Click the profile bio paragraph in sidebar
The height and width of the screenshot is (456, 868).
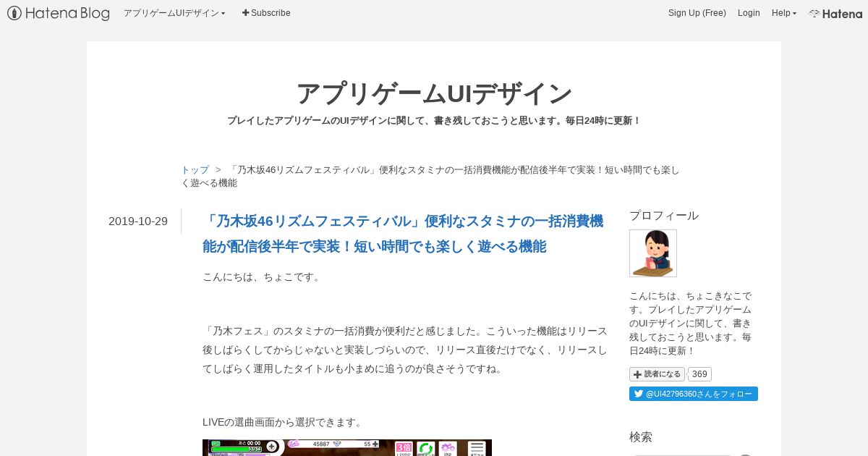[x=691, y=323]
